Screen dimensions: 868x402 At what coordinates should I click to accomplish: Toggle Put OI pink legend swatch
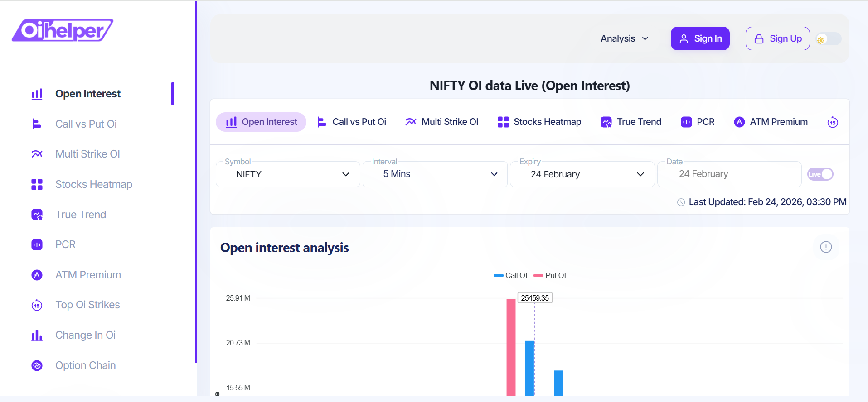click(538, 275)
